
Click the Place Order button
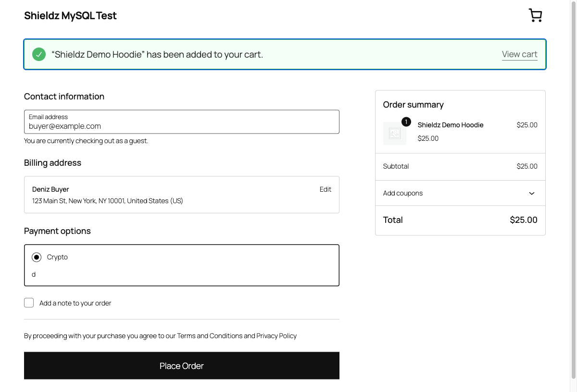tap(182, 366)
